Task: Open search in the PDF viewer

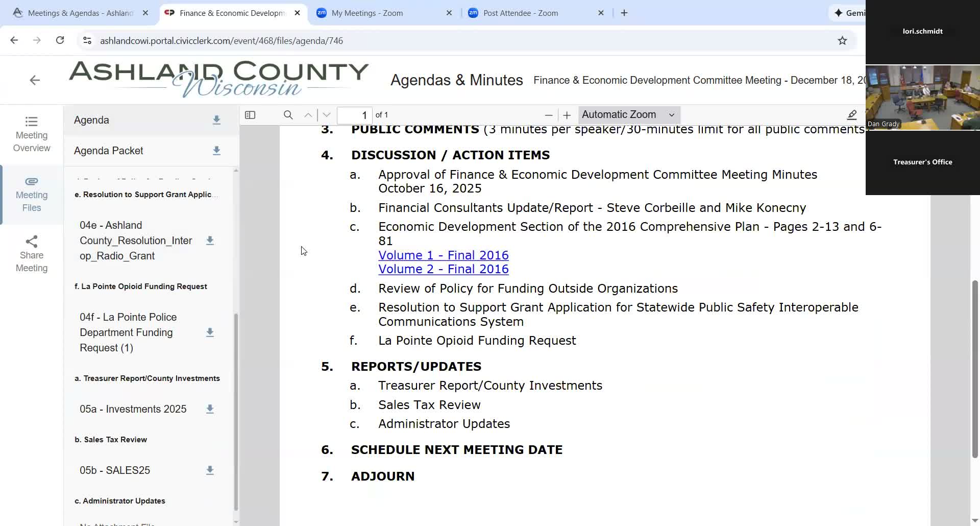Action: [288, 115]
